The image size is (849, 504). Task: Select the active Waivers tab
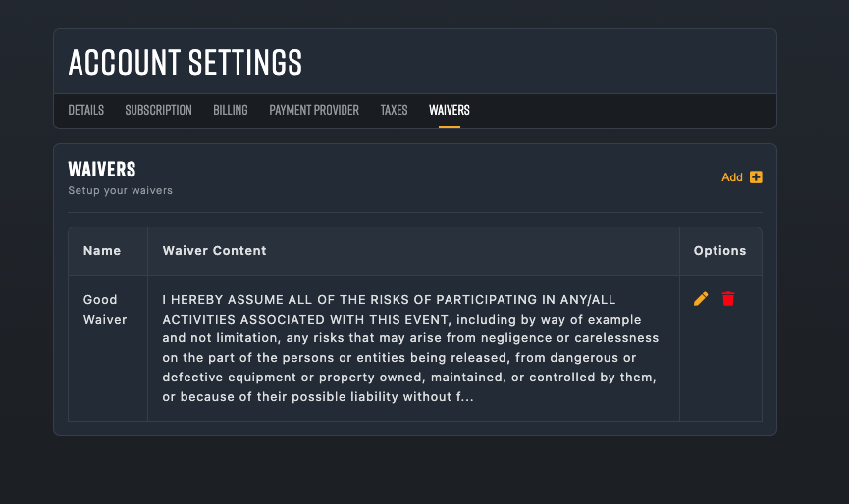(x=450, y=111)
